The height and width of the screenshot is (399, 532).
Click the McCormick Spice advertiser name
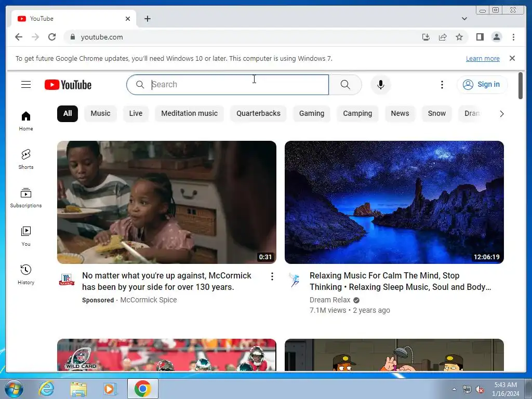[148, 300]
